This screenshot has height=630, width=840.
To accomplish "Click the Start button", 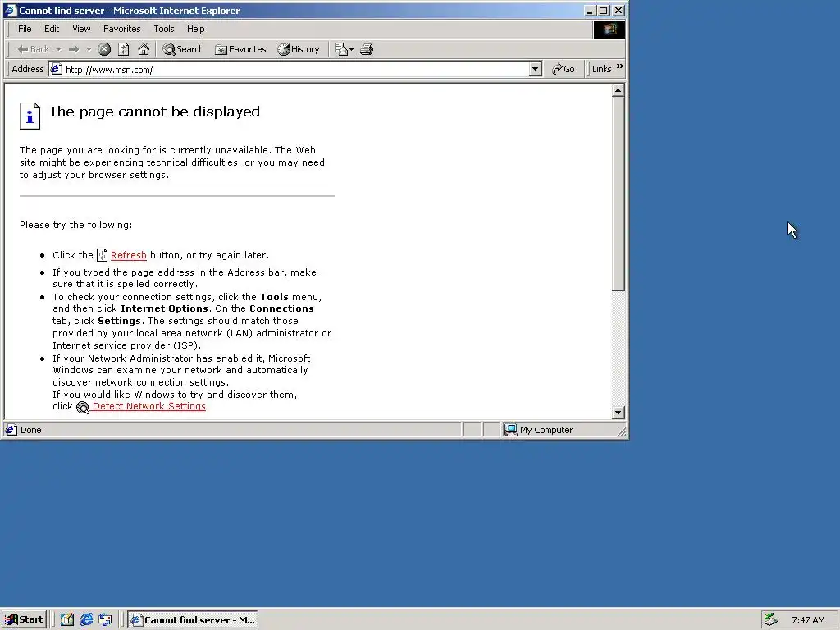I will coord(24,620).
